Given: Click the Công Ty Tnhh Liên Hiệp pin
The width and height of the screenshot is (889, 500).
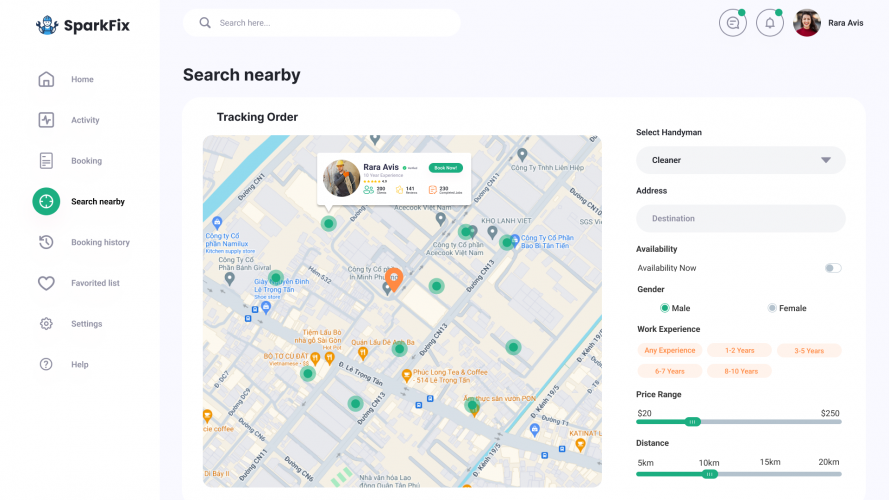Looking at the screenshot, I should [x=522, y=154].
